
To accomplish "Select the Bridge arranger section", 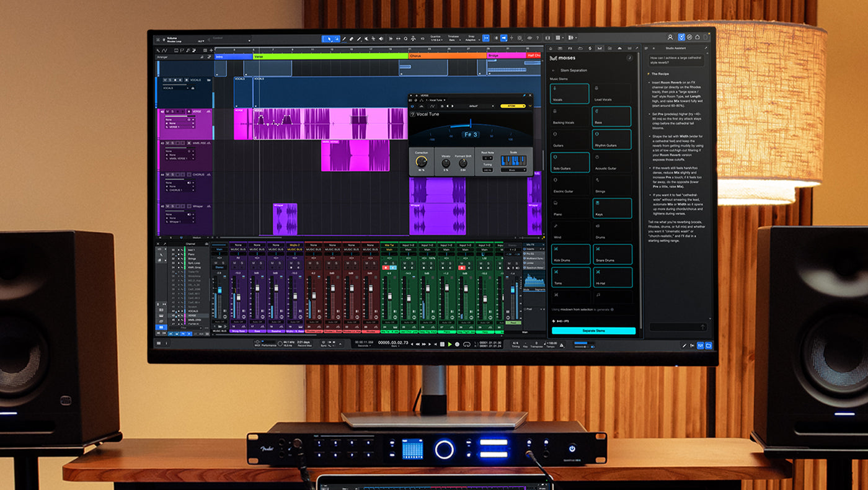I will coord(505,55).
